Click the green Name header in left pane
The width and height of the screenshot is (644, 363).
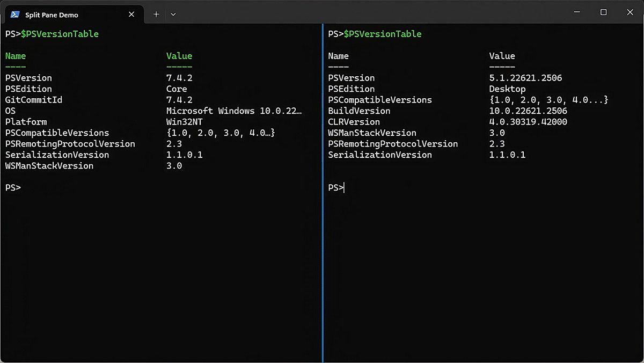pyautogui.click(x=16, y=56)
